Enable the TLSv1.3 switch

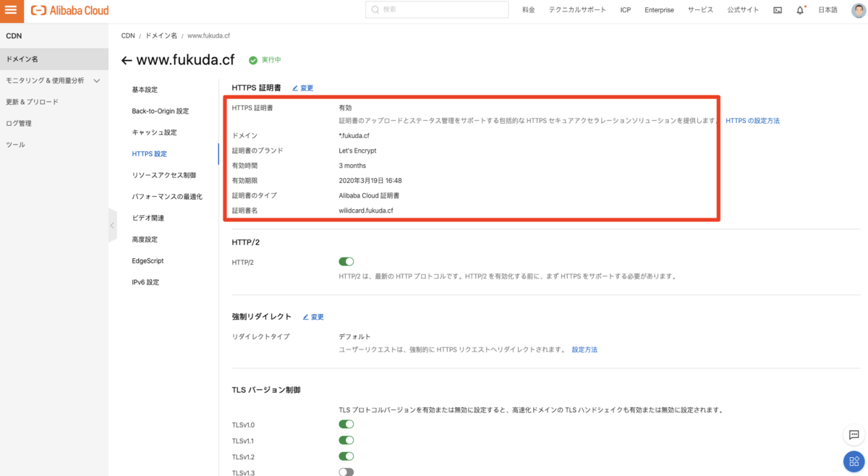[346, 472]
